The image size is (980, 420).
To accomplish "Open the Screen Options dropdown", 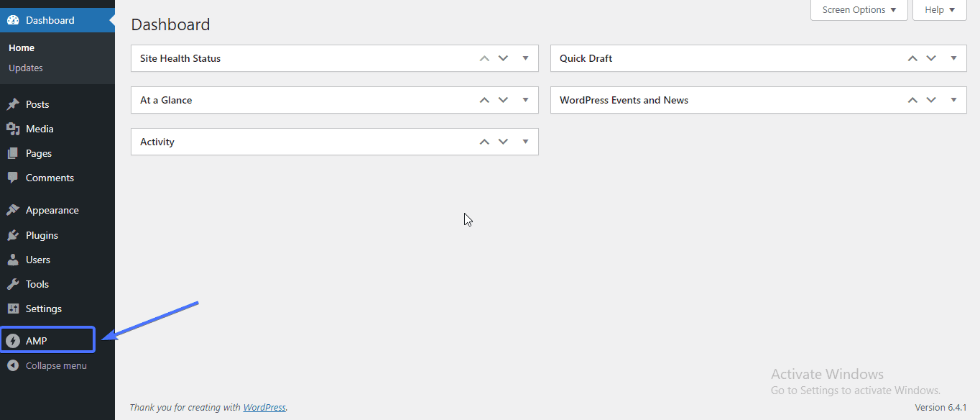I will (x=859, y=10).
